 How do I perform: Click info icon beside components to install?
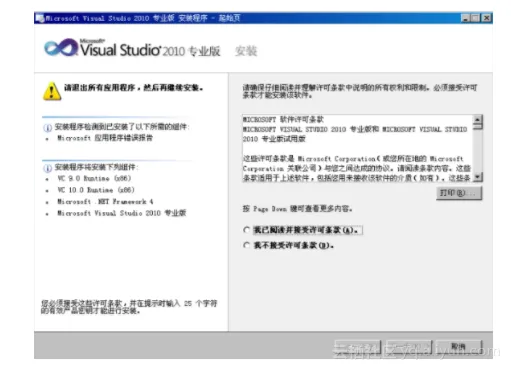pyautogui.click(x=47, y=168)
